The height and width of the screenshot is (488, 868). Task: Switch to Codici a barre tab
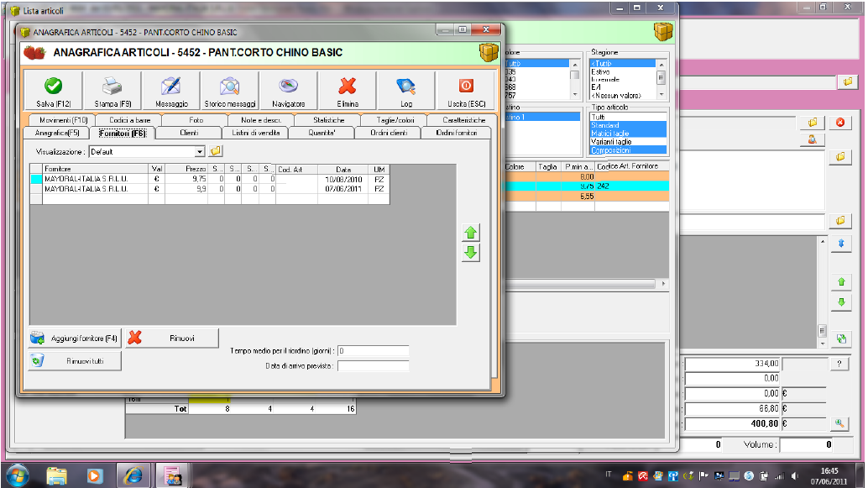point(129,119)
